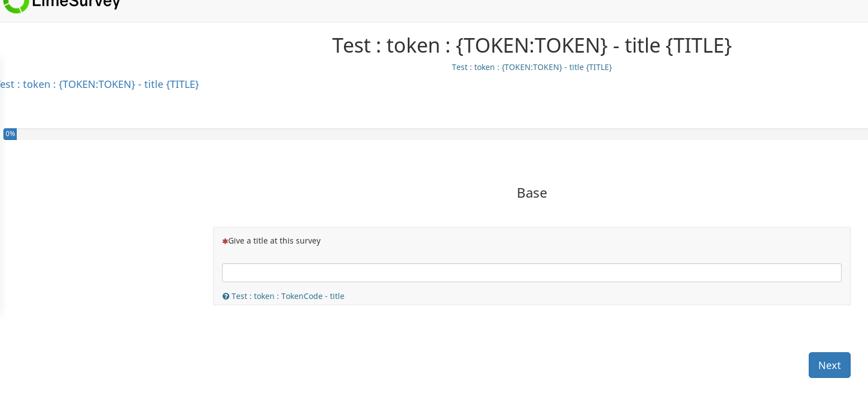Click the empty gray progress bar track

tap(442, 134)
